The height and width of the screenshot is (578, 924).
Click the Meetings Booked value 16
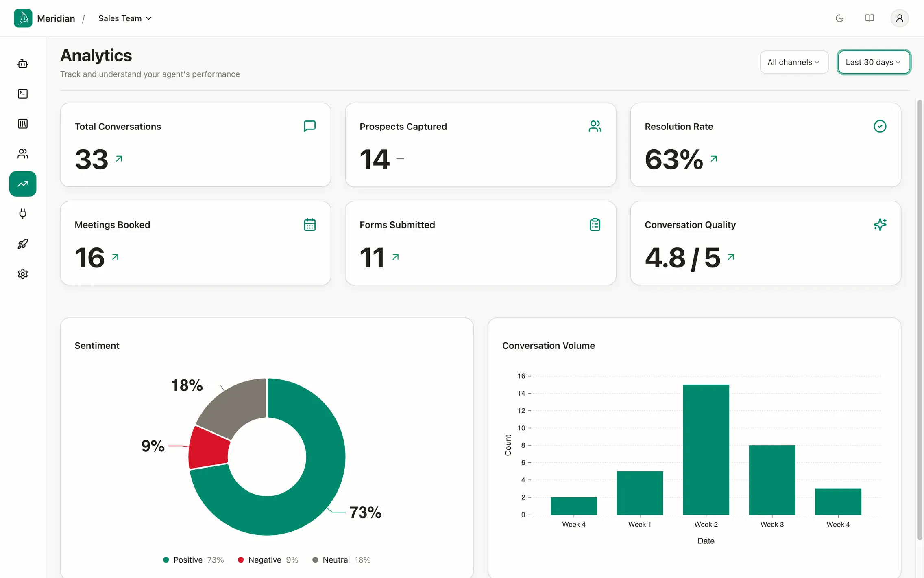pos(89,258)
